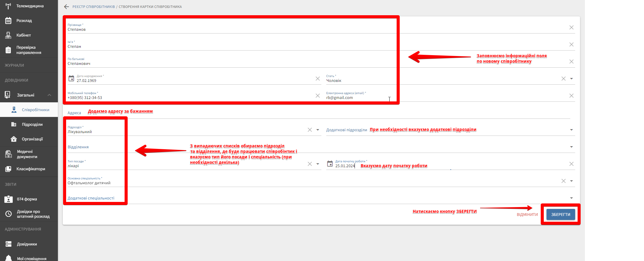644x261 pixels.
Task: Click the calendar icon for Дата народження
Action: (71, 79)
